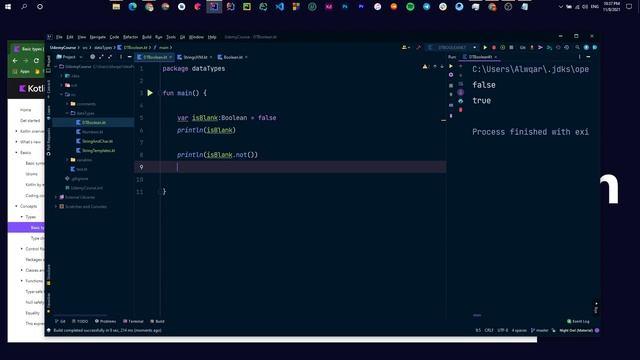Click the warnings indicator in editor corner

click(x=425, y=67)
